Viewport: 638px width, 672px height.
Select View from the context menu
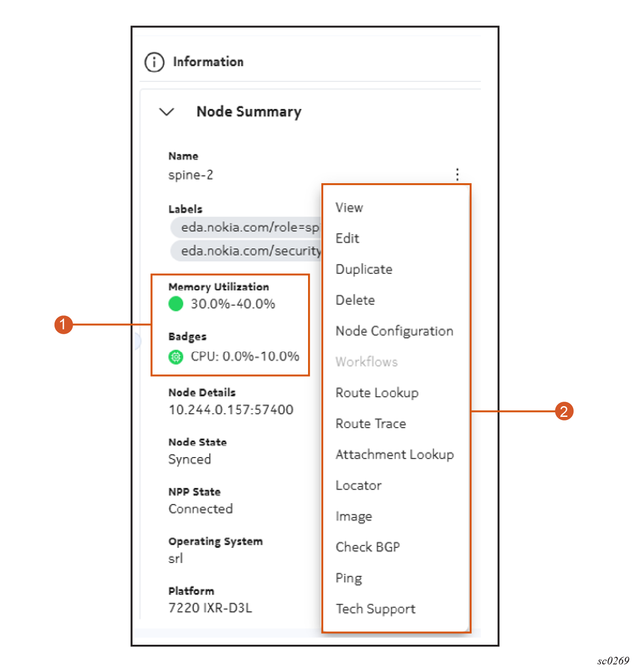click(x=349, y=208)
